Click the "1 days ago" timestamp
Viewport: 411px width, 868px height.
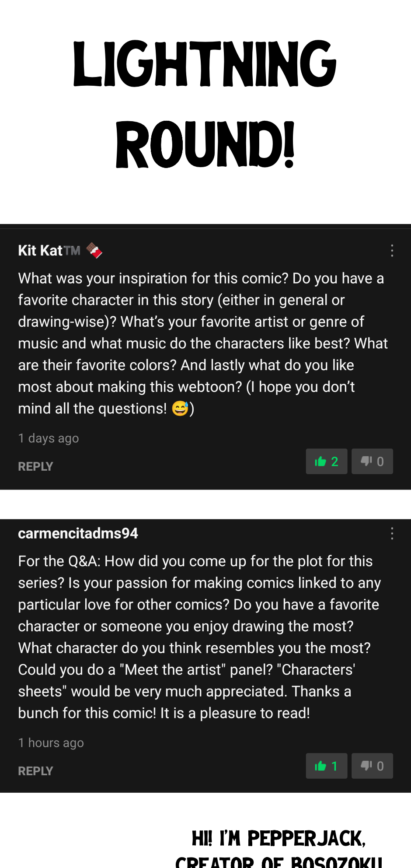49,438
